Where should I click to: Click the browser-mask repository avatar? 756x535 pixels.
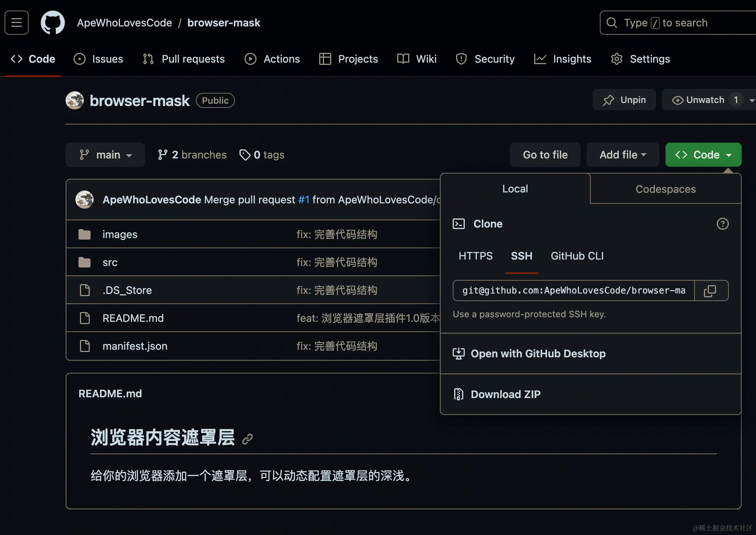(x=75, y=100)
